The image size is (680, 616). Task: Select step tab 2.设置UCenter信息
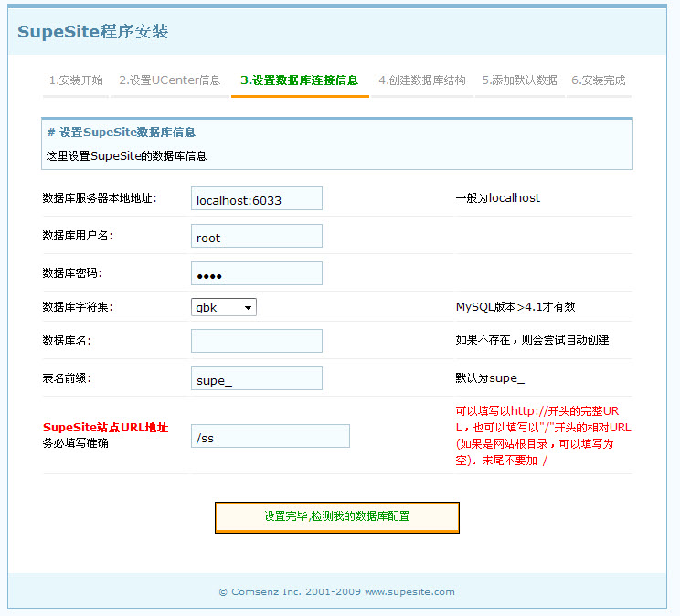(x=170, y=80)
